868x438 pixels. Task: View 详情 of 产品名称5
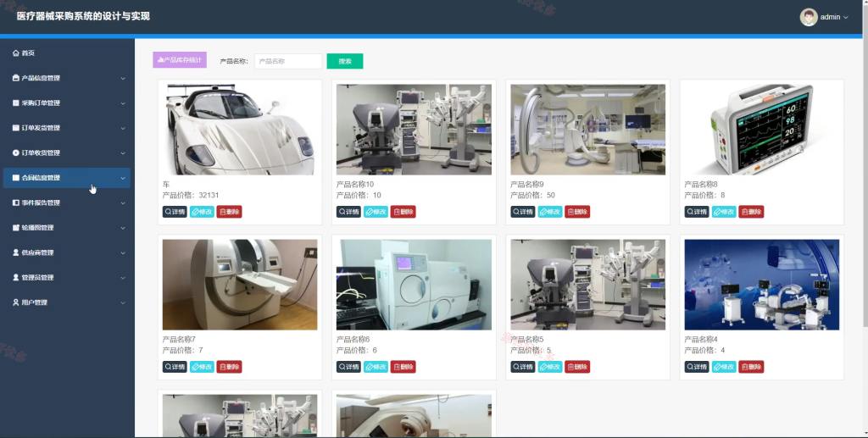tap(522, 367)
